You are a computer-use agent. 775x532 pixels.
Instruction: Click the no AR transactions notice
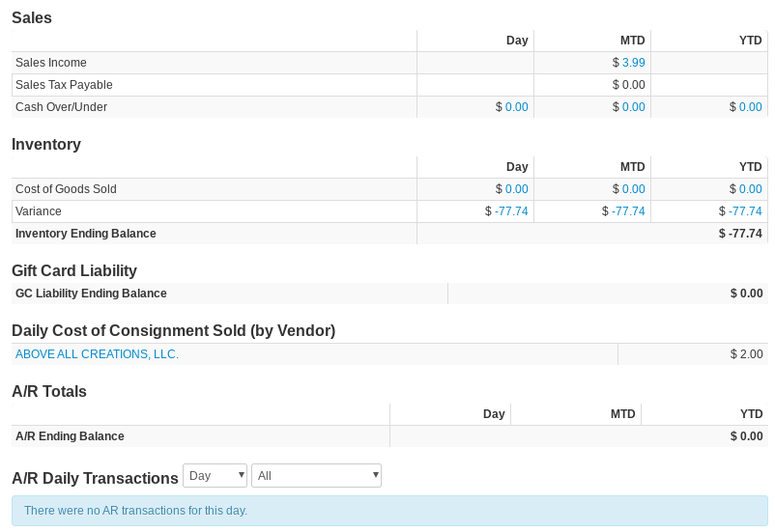135,511
